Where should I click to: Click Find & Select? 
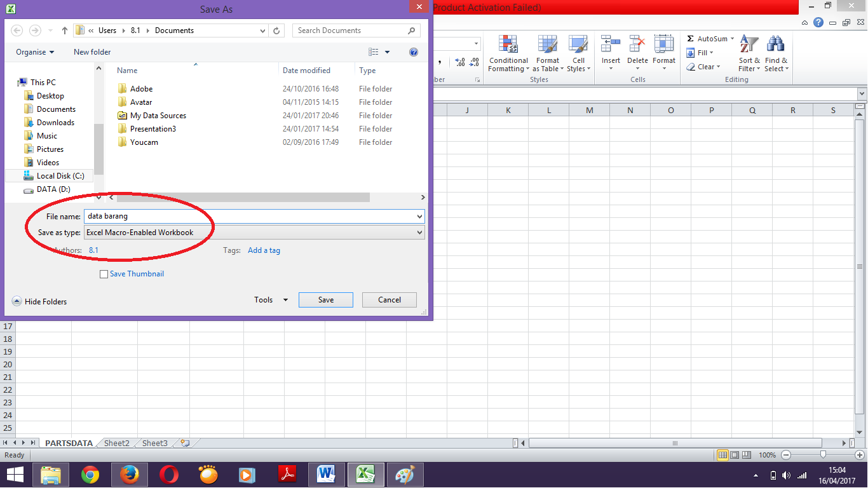tap(776, 55)
